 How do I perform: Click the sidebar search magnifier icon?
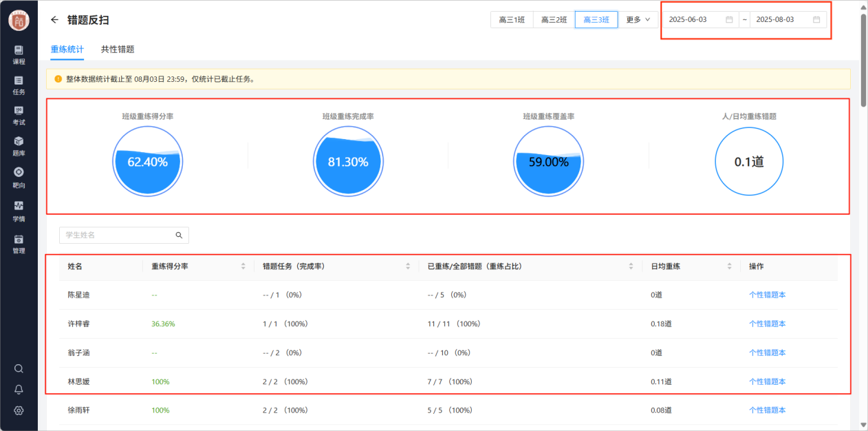coord(19,368)
